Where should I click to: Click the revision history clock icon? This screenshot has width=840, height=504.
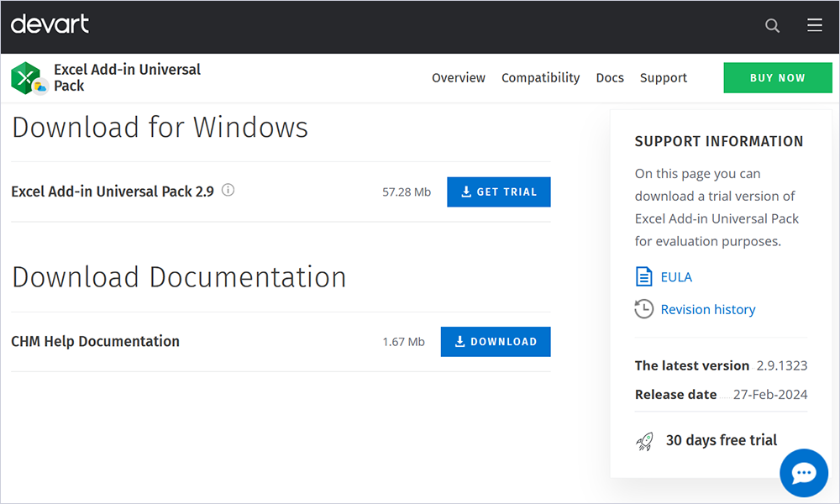click(x=643, y=309)
